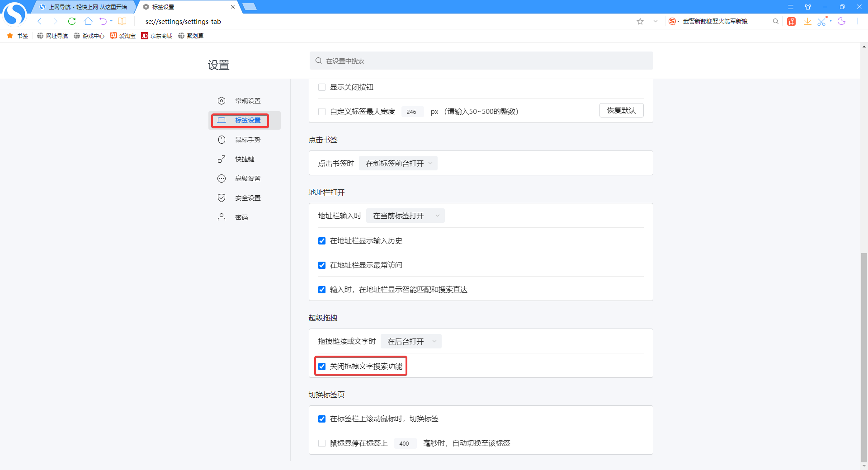The width and height of the screenshot is (868, 470).
Task: Click the hover delay 400 milliseconds field
Action: click(x=405, y=443)
